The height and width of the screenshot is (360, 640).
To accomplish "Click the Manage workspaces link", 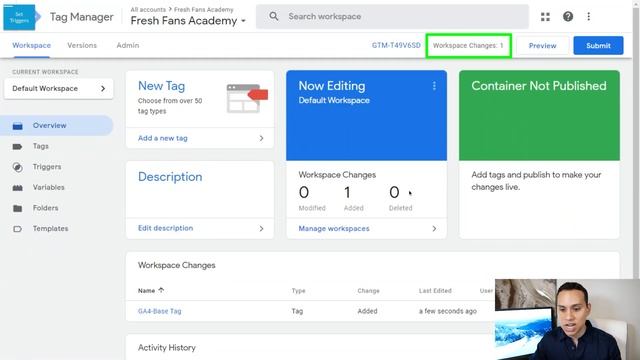I will coord(334,229).
